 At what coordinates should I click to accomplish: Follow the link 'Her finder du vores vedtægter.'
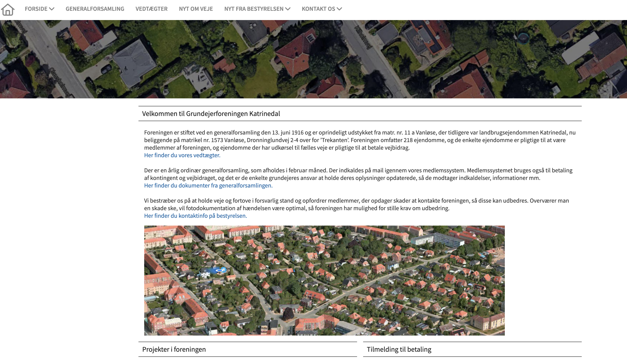click(182, 155)
